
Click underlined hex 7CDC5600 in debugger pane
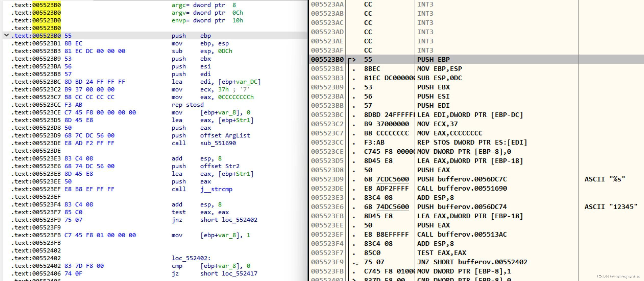click(393, 179)
